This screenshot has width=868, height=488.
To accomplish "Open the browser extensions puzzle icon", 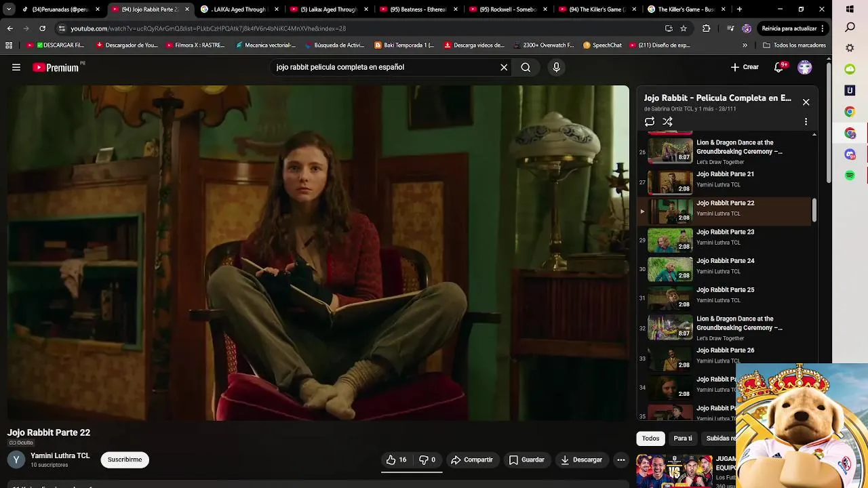I will 706,28.
